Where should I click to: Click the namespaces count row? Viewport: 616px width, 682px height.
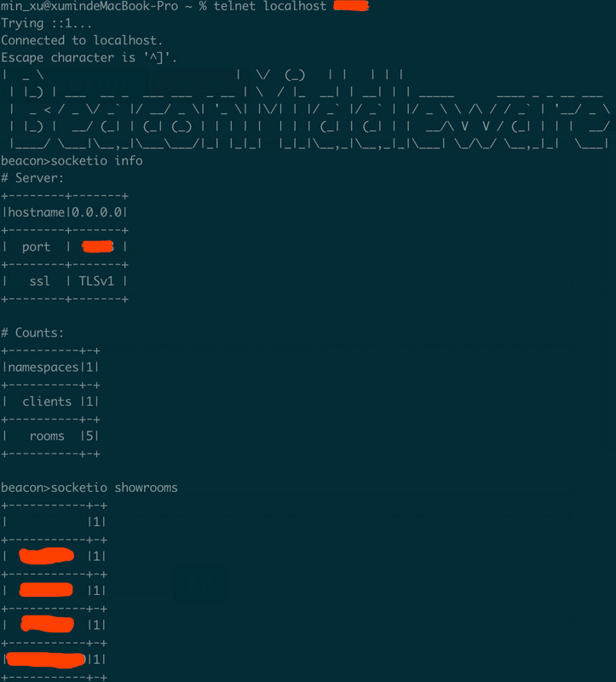click(x=51, y=367)
